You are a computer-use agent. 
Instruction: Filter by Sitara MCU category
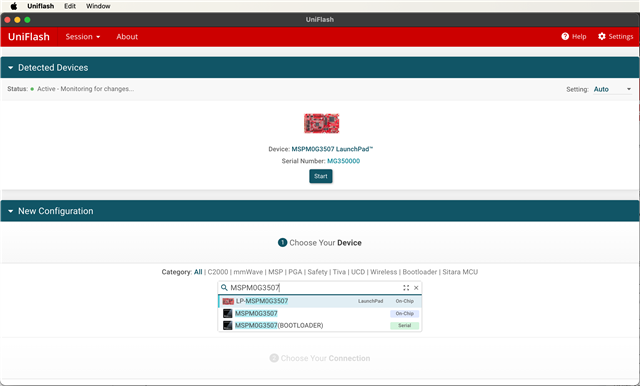click(460, 272)
